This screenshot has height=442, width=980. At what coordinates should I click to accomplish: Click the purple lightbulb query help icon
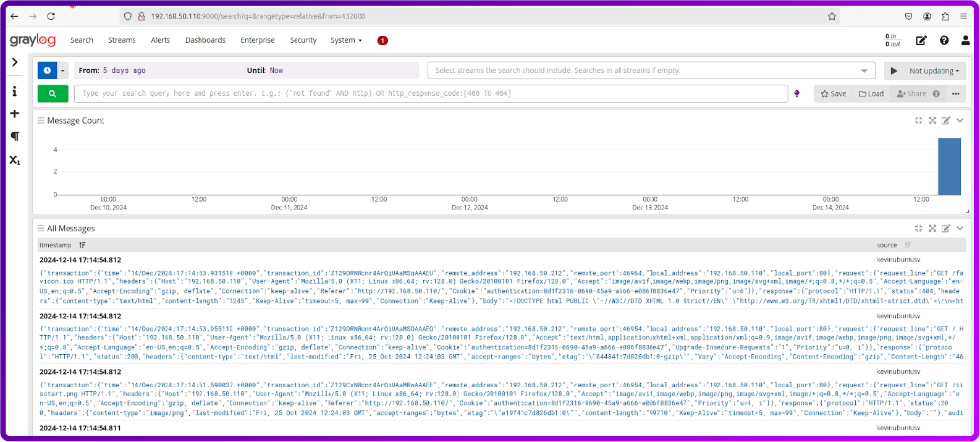(x=796, y=94)
